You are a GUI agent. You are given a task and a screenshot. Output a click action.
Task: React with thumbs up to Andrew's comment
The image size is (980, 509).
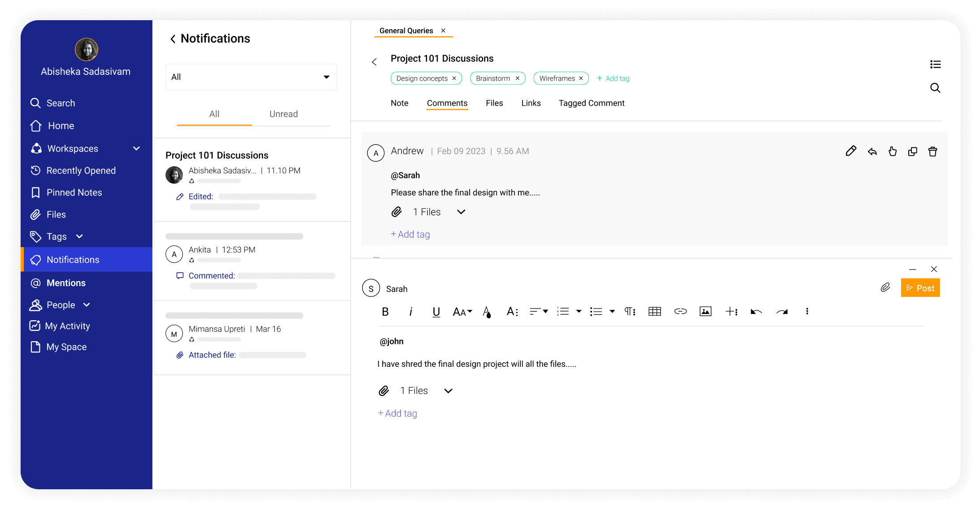pyautogui.click(x=892, y=151)
